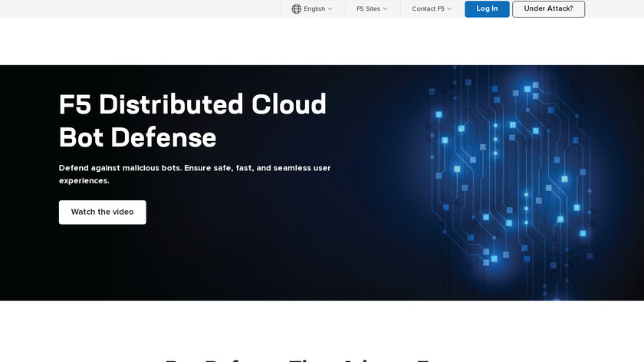Select the F5 Distributed Cloud Bot Defense heading
Image resolution: width=644 pixels, height=362 pixels.
[192, 121]
